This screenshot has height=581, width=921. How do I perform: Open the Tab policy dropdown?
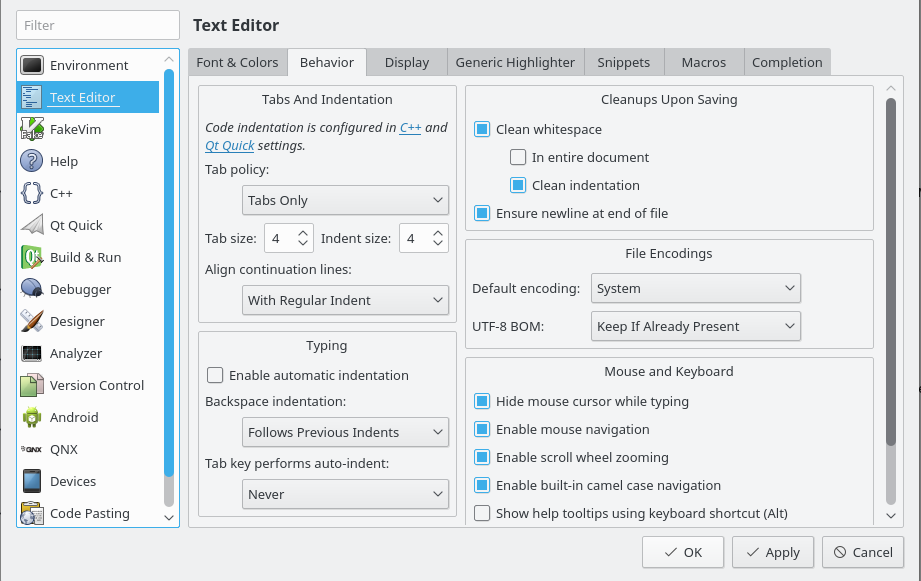pyautogui.click(x=345, y=200)
